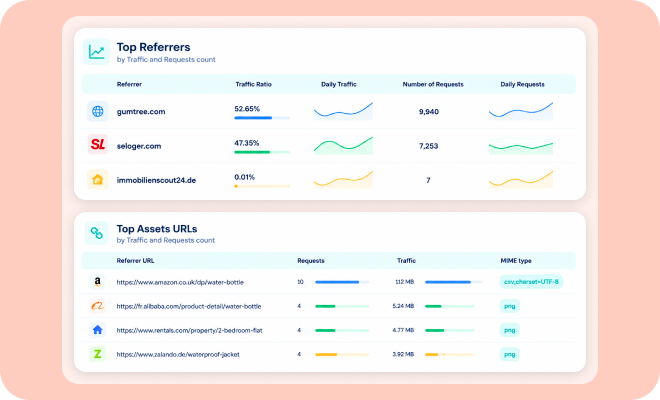Click the Top Referrers chart icon

tap(96, 52)
